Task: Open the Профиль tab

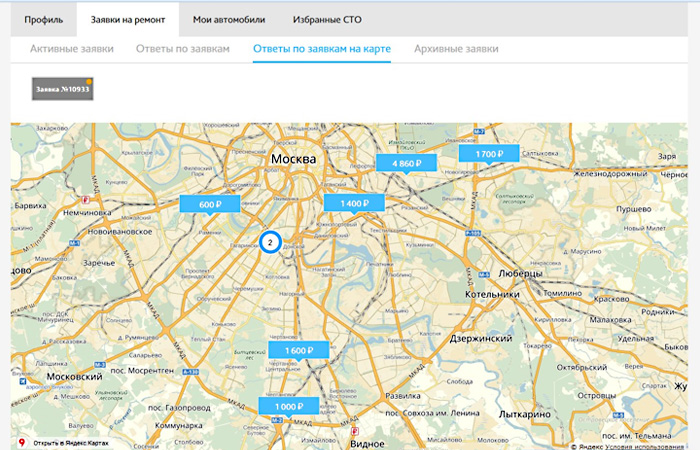Action: 43,20
